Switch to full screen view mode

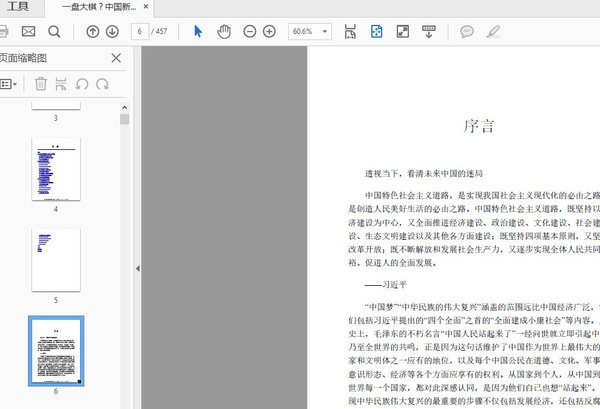(x=403, y=32)
